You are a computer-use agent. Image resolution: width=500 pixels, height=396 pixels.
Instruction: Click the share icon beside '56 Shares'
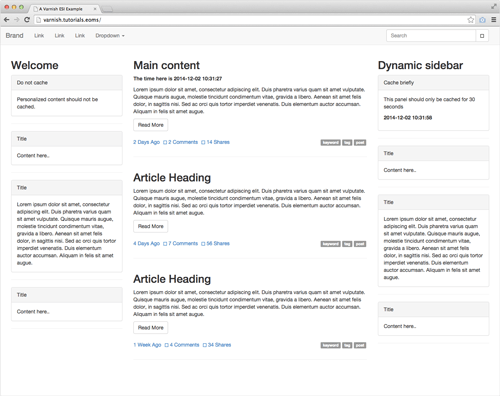(x=203, y=244)
